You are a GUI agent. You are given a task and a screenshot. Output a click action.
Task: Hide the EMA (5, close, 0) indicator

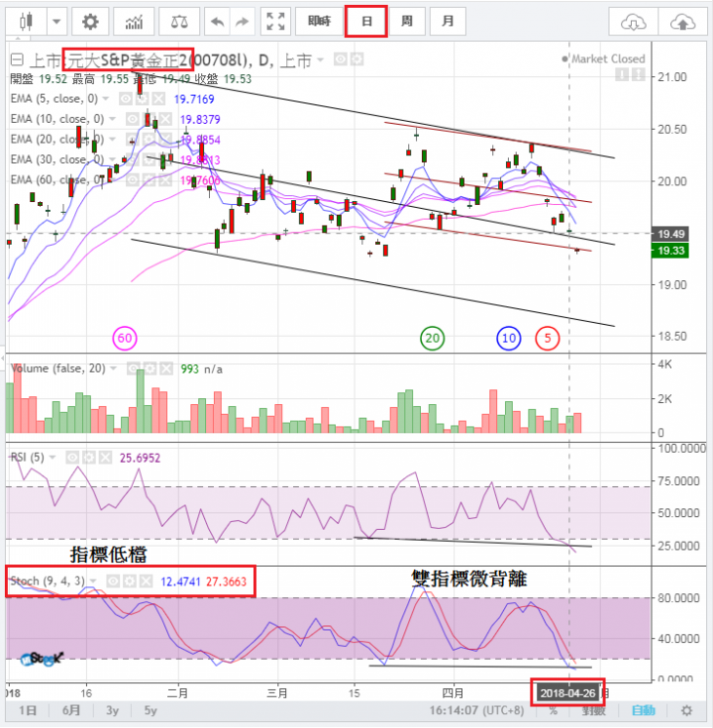coord(126,98)
